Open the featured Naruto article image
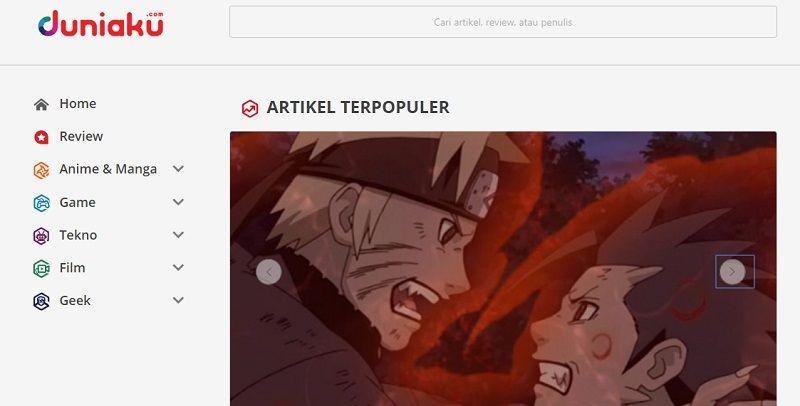The image size is (800, 406). coord(503,269)
